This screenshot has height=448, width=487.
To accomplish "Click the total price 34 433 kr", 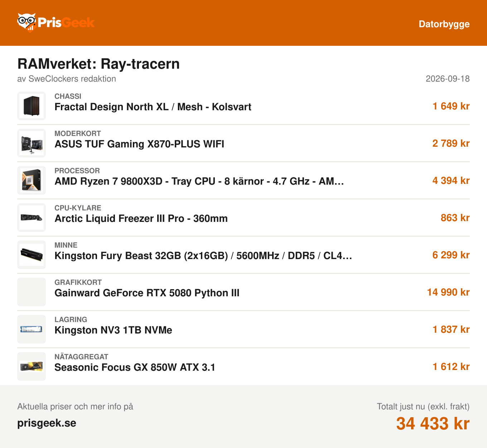I will click(433, 424).
